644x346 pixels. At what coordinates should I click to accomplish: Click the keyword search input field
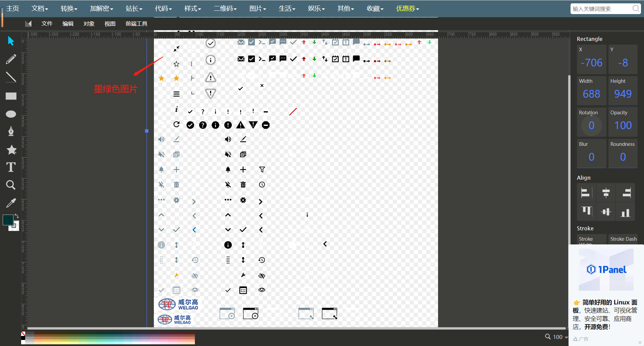pyautogui.click(x=601, y=9)
